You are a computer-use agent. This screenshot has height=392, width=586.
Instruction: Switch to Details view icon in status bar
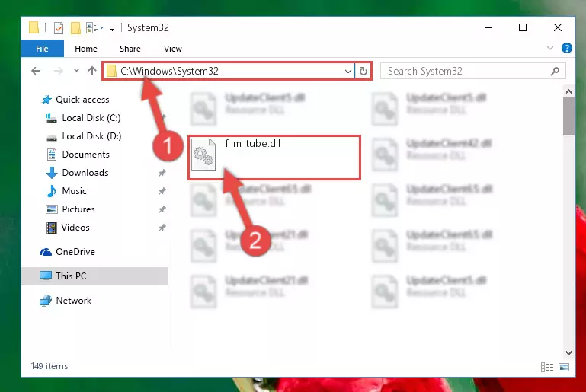click(x=547, y=368)
